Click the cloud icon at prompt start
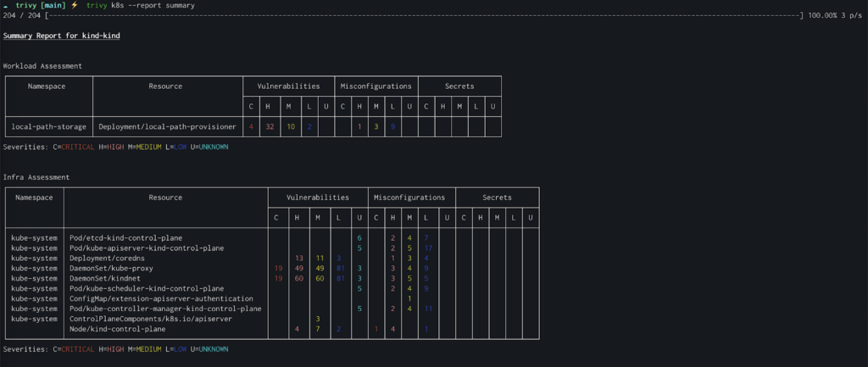Image resolution: width=868 pixels, height=367 pixels. pyautogui.click(x=6, y=5)
